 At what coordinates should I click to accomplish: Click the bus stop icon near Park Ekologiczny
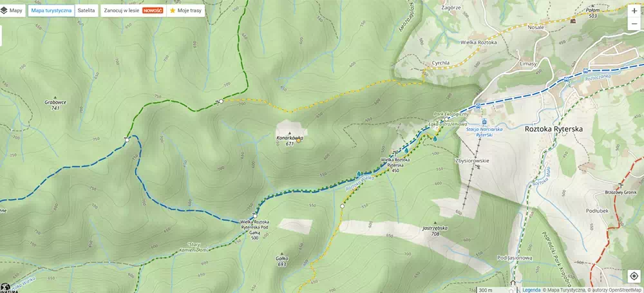click(x=478, y=106)
